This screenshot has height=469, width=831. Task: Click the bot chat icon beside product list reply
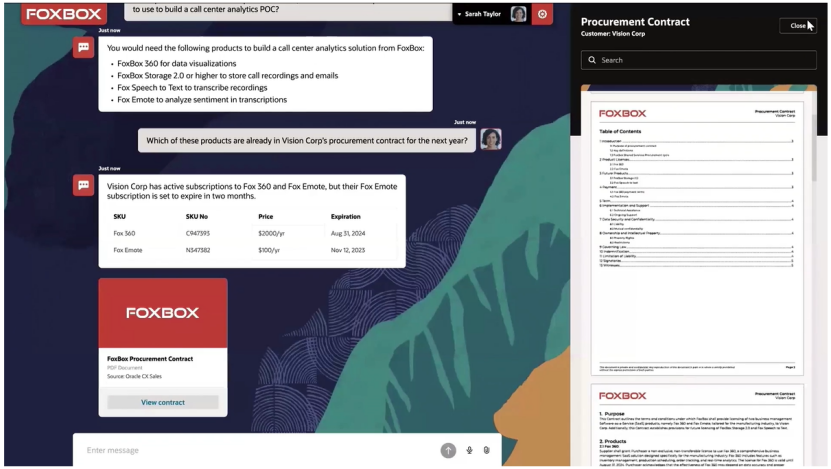tap(83, 47)
